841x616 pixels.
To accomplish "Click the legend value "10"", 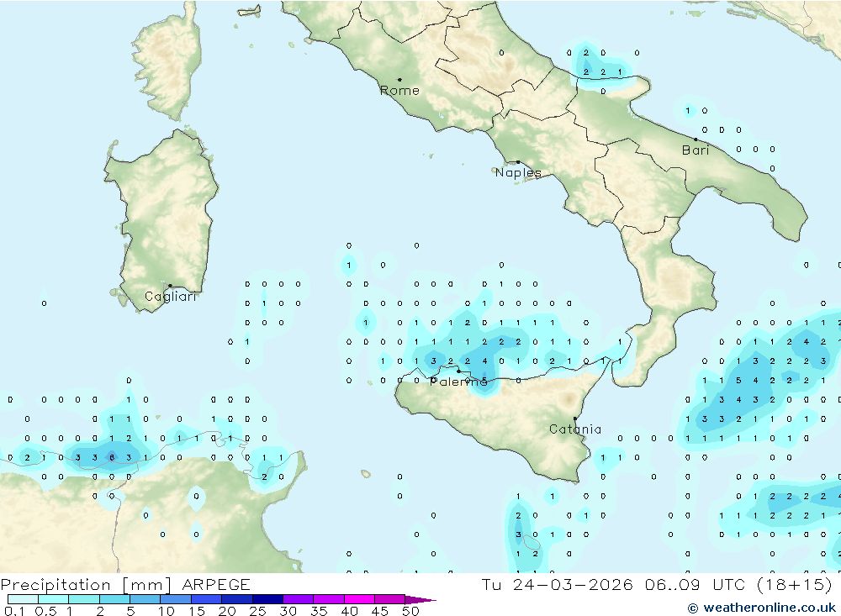I will tap(167, 611).
